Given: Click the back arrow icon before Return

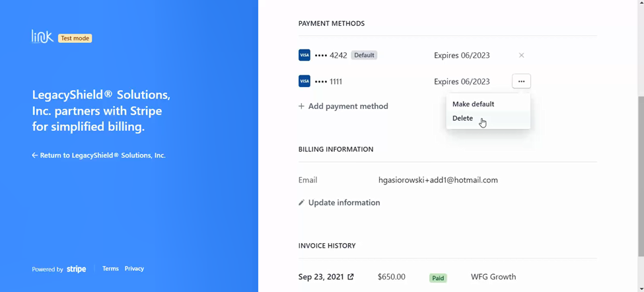Looking at the screenshot, I should click(35, 156).
